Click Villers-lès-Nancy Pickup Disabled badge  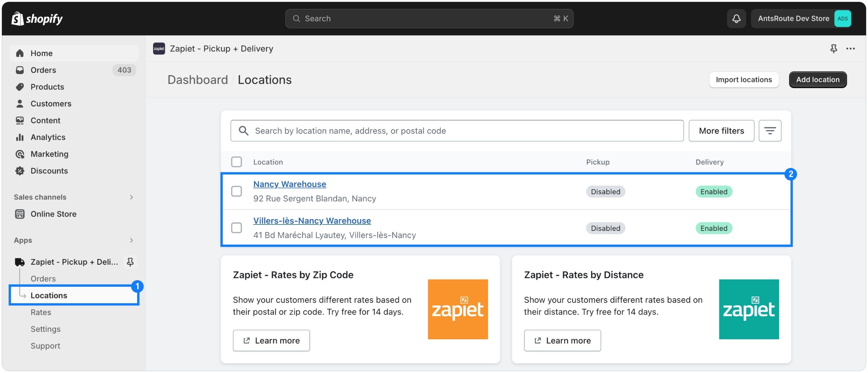tap(605, 228)
